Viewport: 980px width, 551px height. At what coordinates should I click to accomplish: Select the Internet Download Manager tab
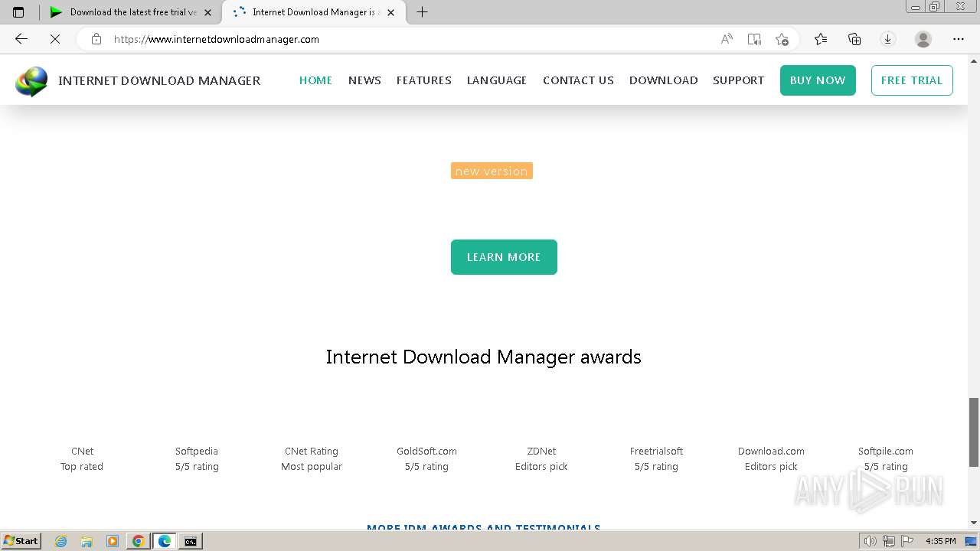tap(313, 12)
